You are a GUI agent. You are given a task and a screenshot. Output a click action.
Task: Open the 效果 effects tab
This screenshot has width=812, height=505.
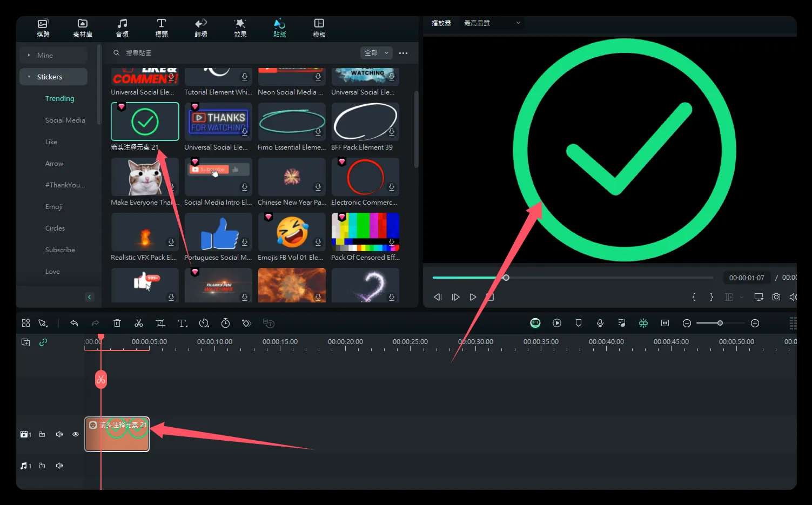(240, 28)
